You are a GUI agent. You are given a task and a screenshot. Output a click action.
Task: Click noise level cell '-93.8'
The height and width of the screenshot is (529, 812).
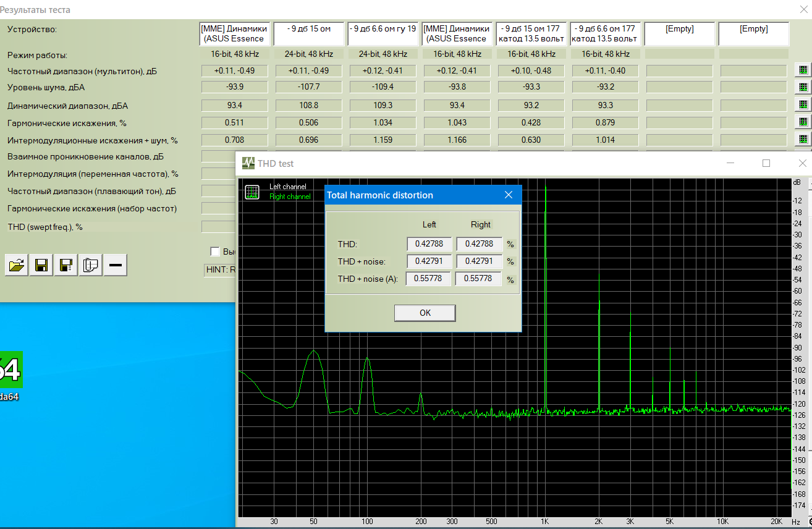tap(457, 88)
